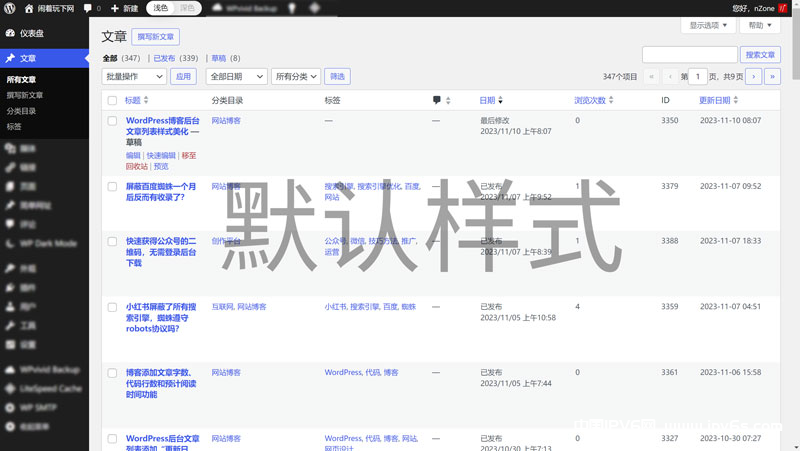This screenshot has height=451, width=800.
Task: Click the 应用 apply button
Action: [x=183, y=77]
